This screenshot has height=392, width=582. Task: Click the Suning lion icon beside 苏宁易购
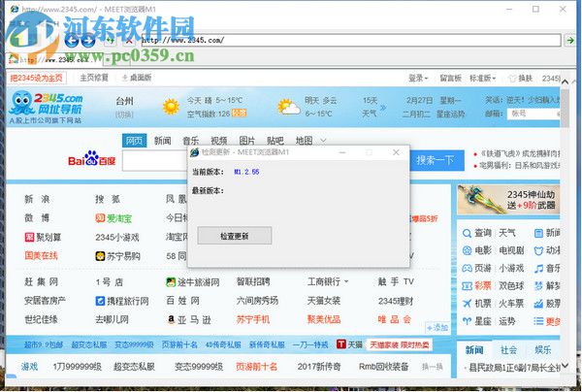(100, 256)
